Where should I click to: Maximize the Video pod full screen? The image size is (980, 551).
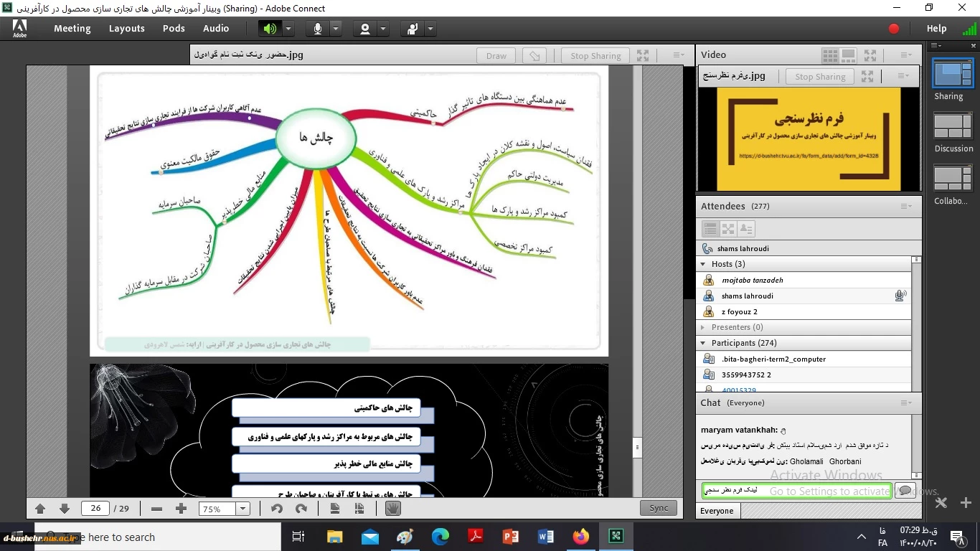[x=870, y=55]
